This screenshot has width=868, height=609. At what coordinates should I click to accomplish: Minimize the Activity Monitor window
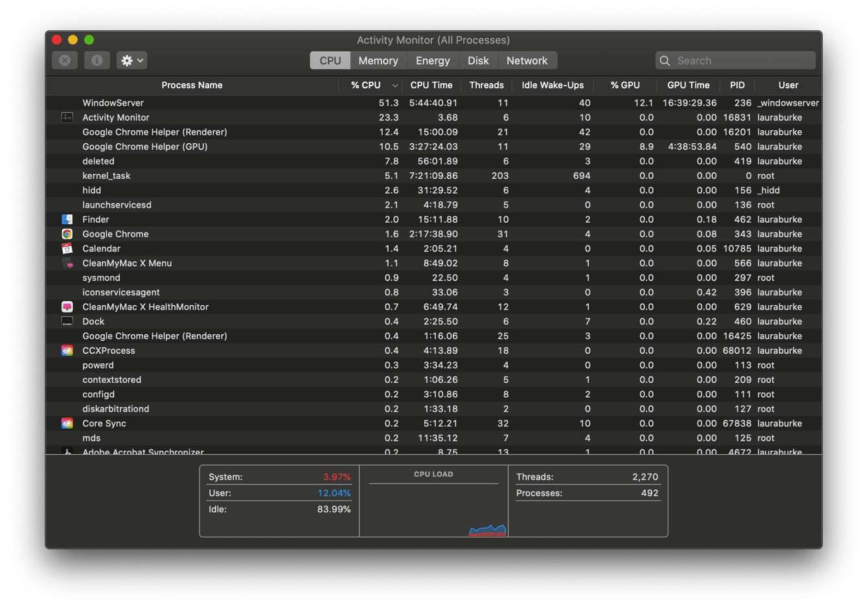73,40
